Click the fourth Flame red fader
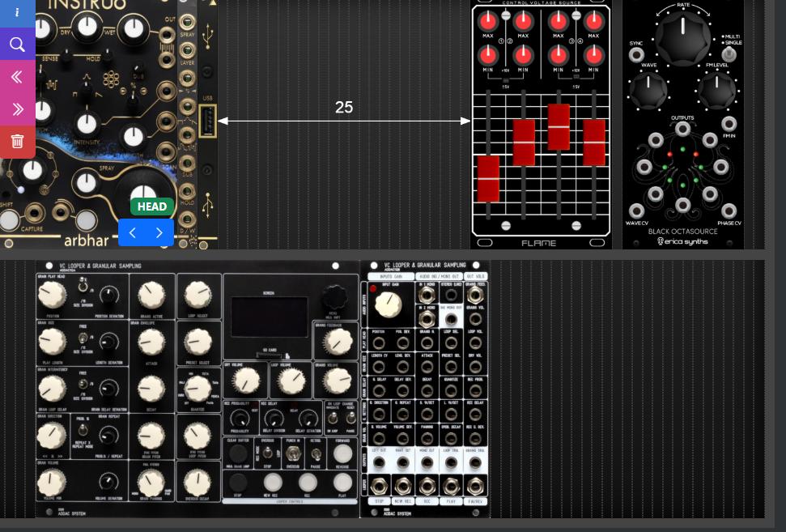Screen dimensions: 786x532 click(594, 143)
